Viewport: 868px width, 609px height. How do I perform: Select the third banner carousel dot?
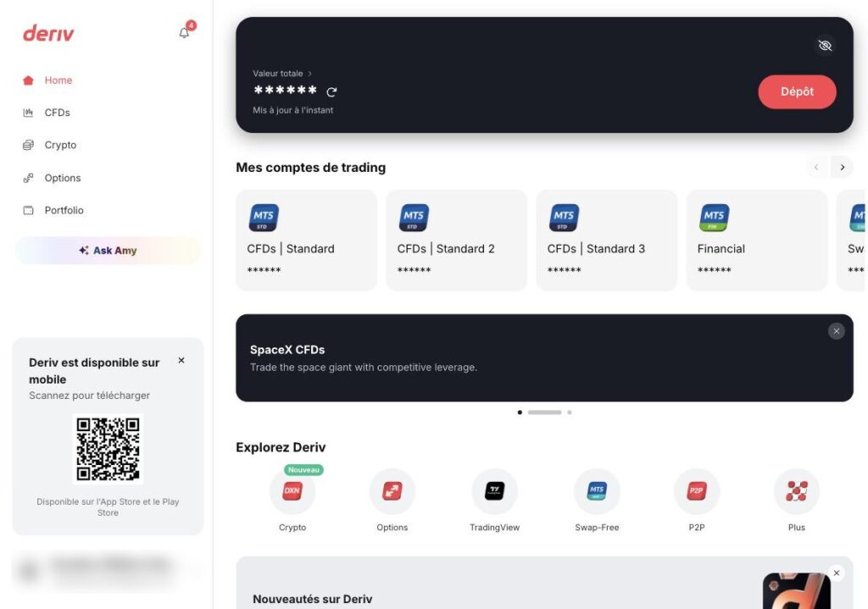coord(569,412)
